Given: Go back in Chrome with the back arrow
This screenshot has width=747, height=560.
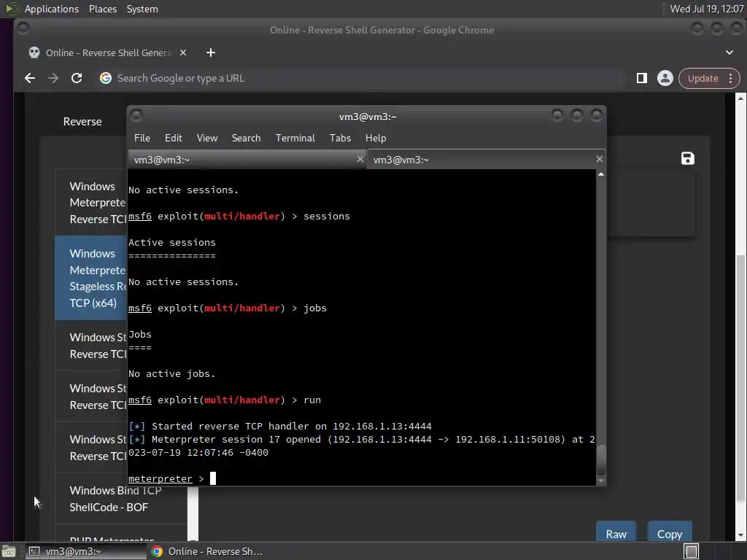Looking at the screenshot, I should tap(30, 78).
